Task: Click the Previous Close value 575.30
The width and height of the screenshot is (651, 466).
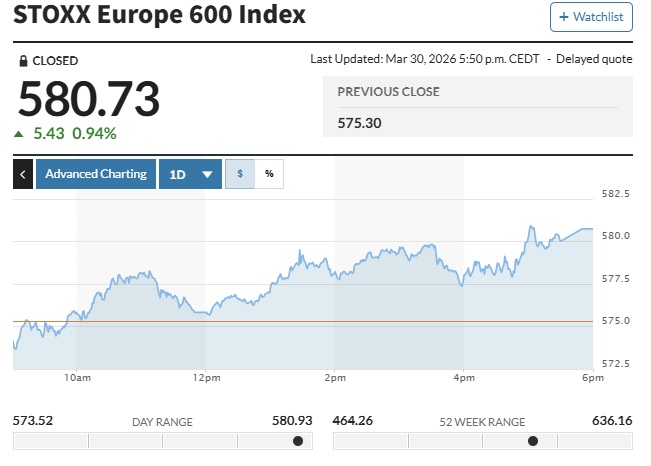Action: (x=359, y=123)
